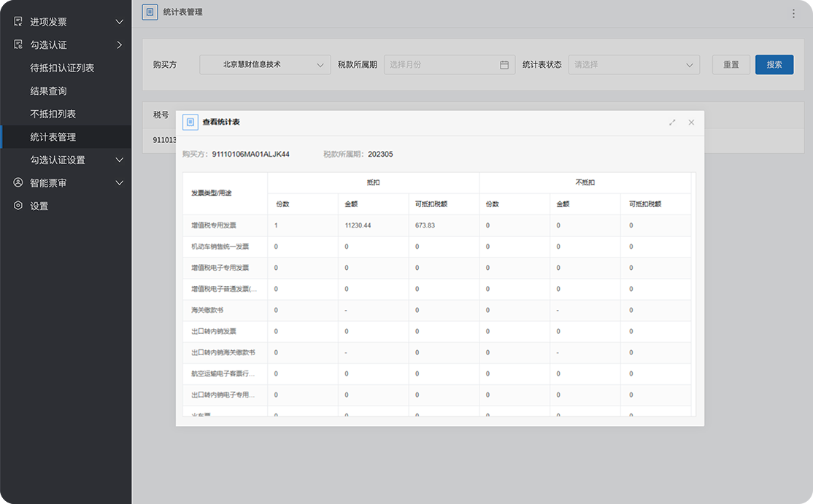Open the three-dot more options menu
Viewport: 813px width, 504px height.
793,13
